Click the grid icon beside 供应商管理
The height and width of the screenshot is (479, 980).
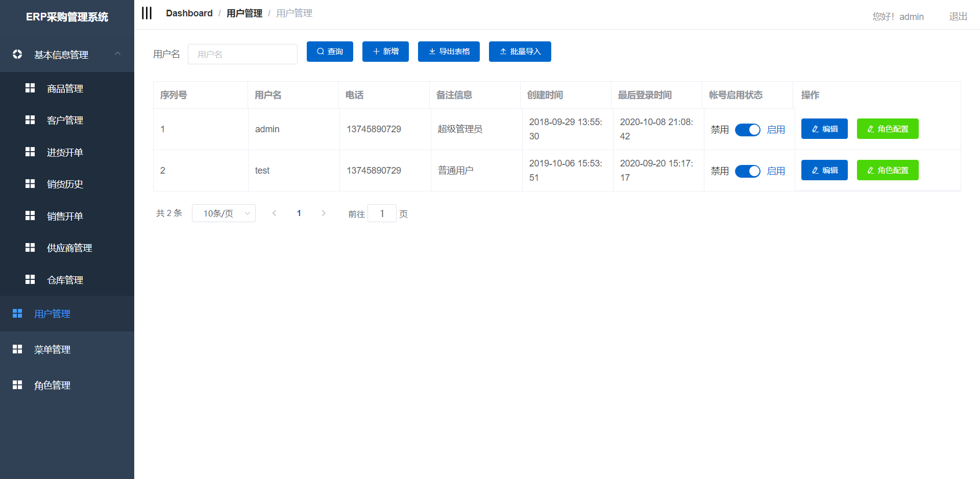30,247
